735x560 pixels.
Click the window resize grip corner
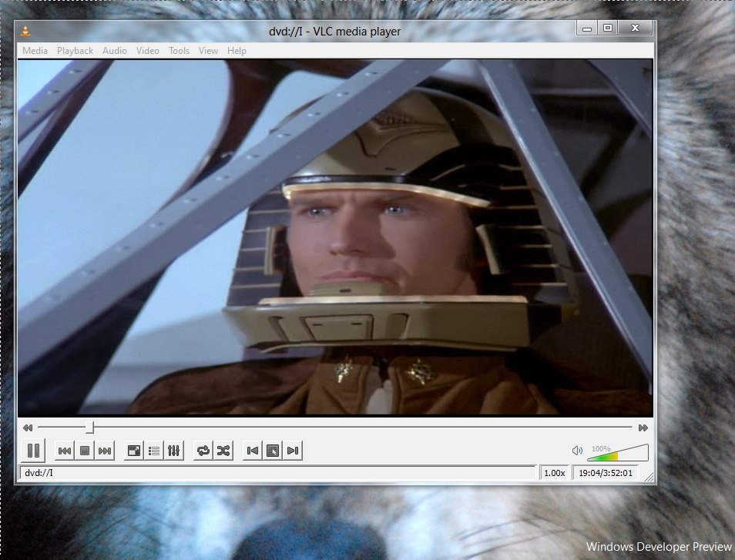tap(649, 477)
